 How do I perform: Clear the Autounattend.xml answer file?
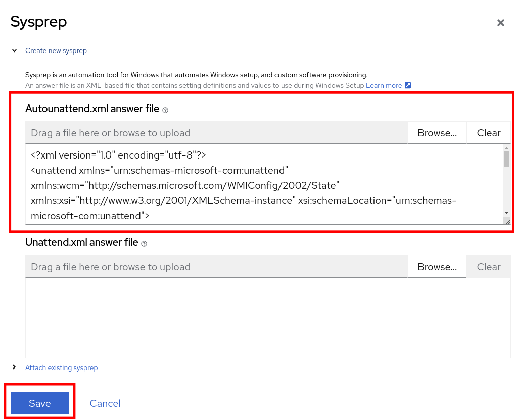click(x=488, y=133)
